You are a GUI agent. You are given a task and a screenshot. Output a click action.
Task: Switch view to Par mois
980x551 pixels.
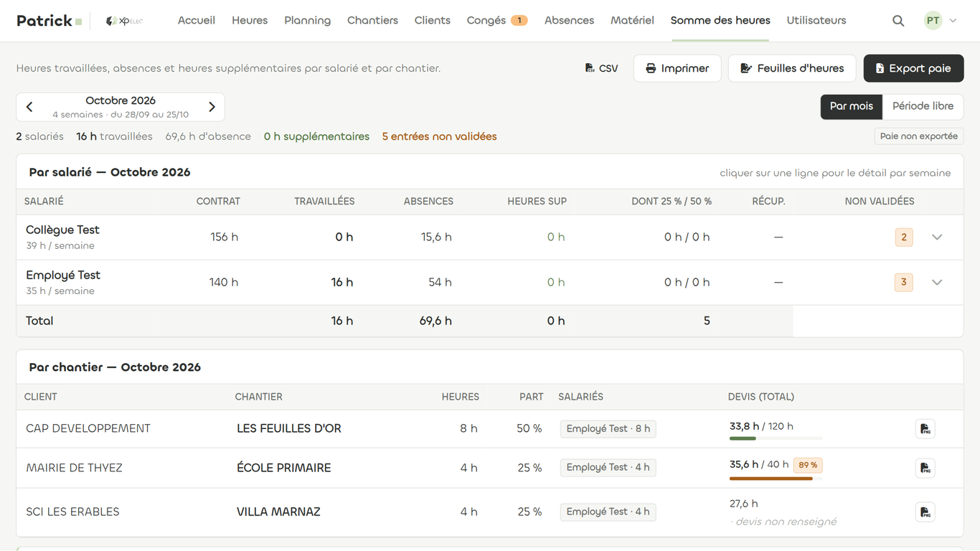click(852, 106)
